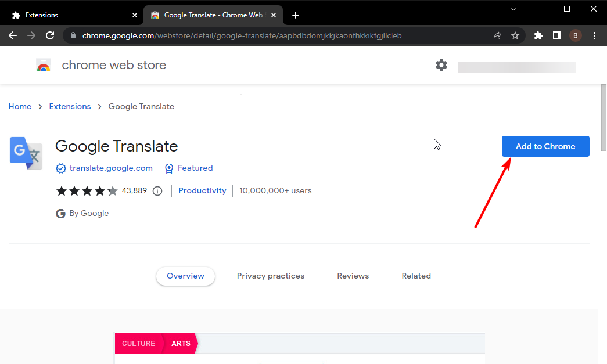Show the Related tab

point(416,276)
